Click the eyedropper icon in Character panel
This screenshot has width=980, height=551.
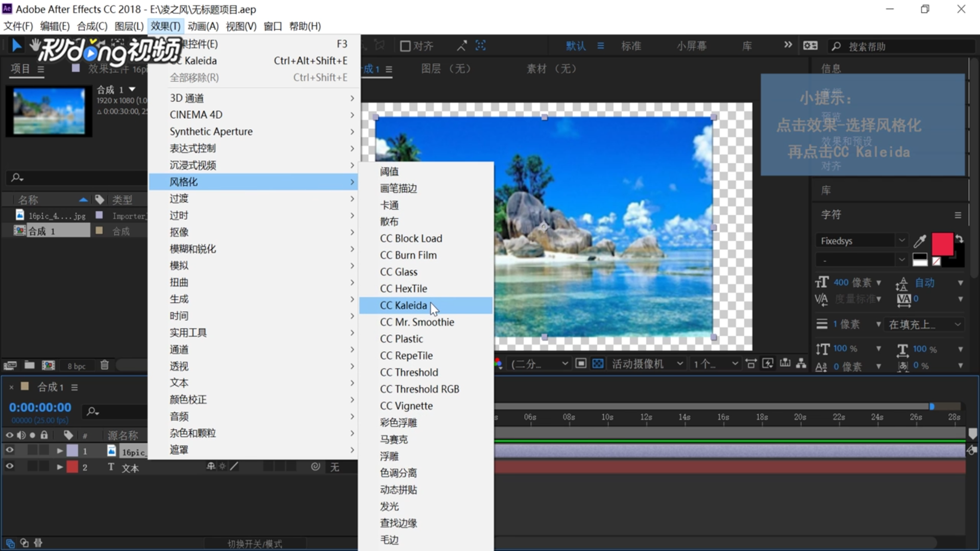coord(920,241)
